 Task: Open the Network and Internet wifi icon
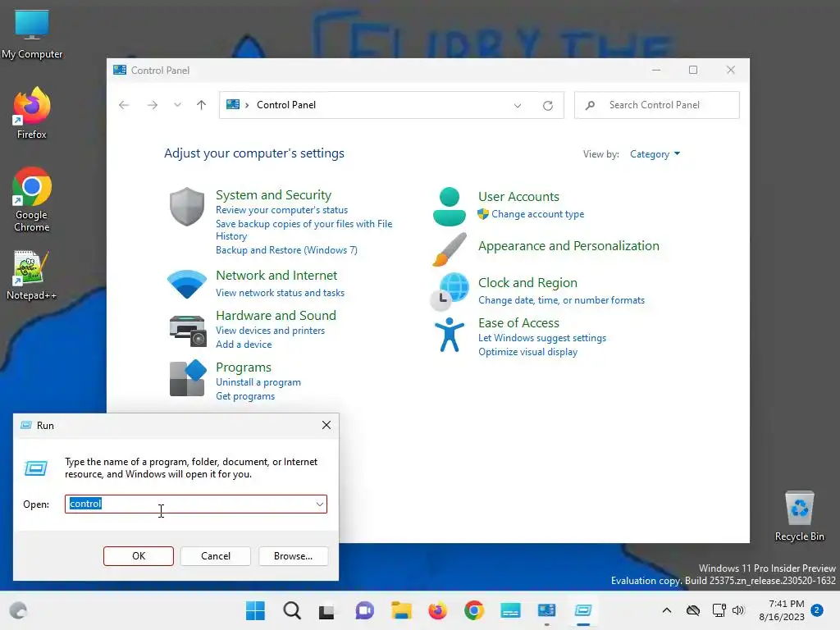(x=186, y=284)
